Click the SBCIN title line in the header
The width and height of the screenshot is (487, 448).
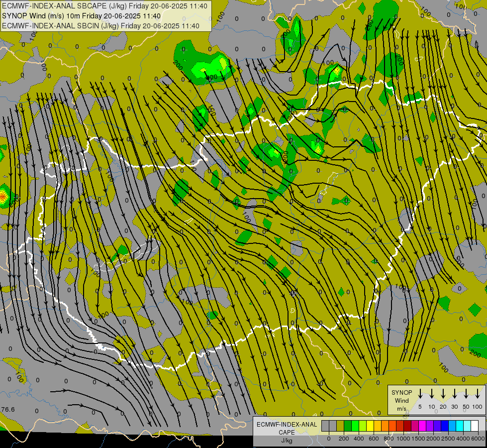click(100, 26)
